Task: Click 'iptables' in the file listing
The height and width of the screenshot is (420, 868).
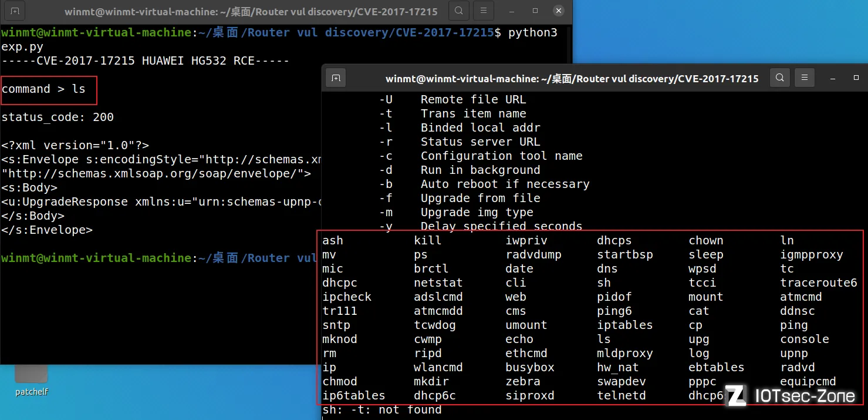Action: click(625, 325)
